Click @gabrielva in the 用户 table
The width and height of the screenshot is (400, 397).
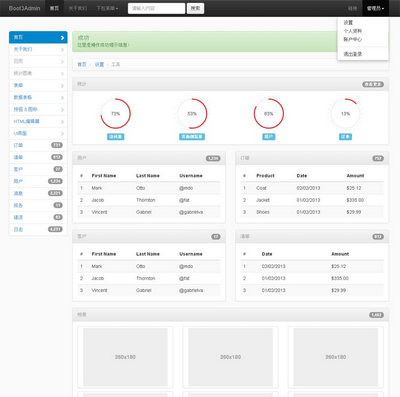click(191, 212)
